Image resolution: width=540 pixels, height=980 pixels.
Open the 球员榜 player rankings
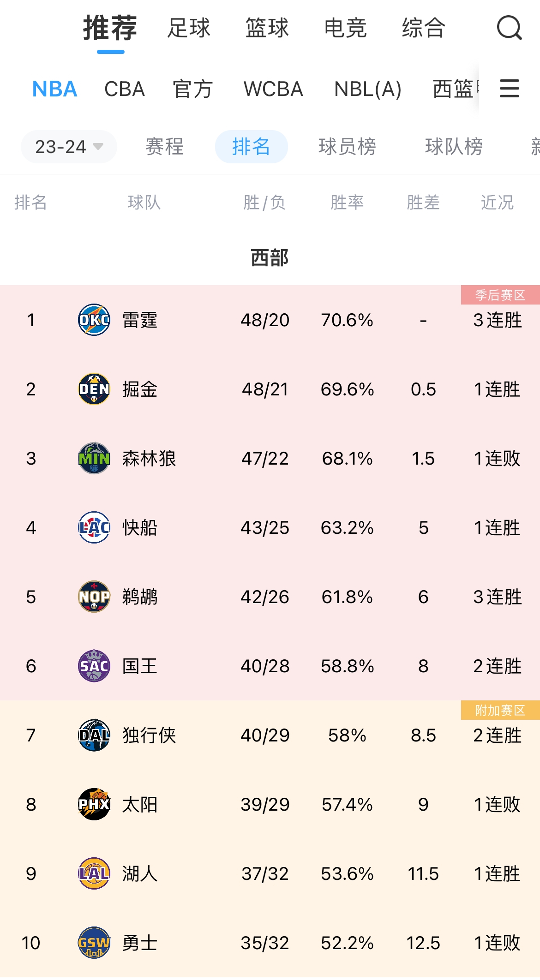click(347, 147)
